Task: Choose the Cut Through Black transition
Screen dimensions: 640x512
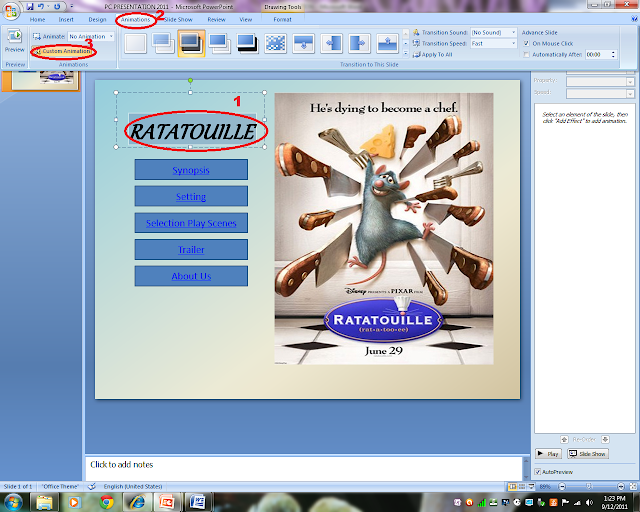Action: pos(248,43)
